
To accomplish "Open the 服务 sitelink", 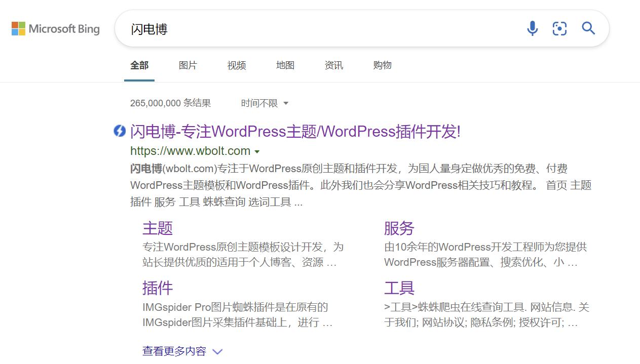I will pos(399,228).
